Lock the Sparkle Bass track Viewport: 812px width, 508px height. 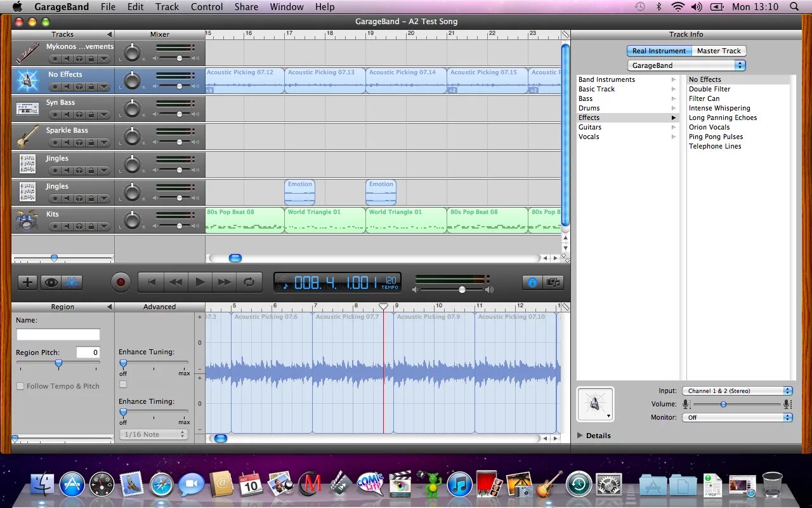click(91, 143)
